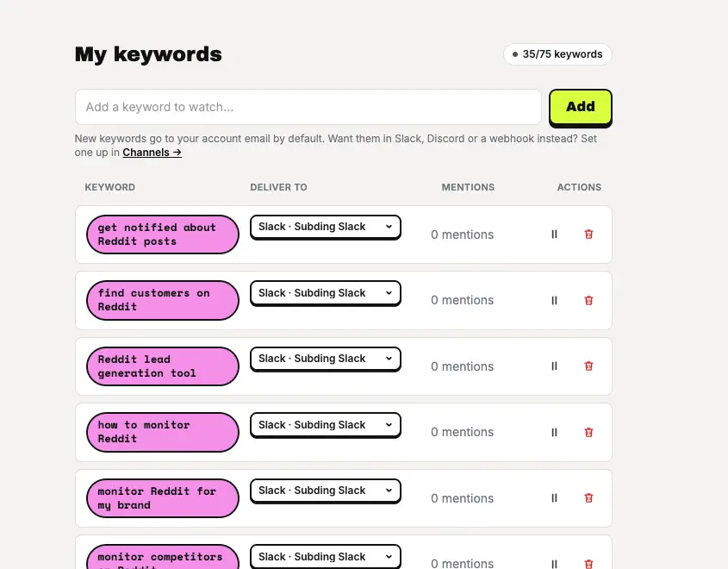Open delivery dropdown for 'get notified about Reddit posts'
Viewport: 728px width, 569px height.
click(x=326, y=227)
